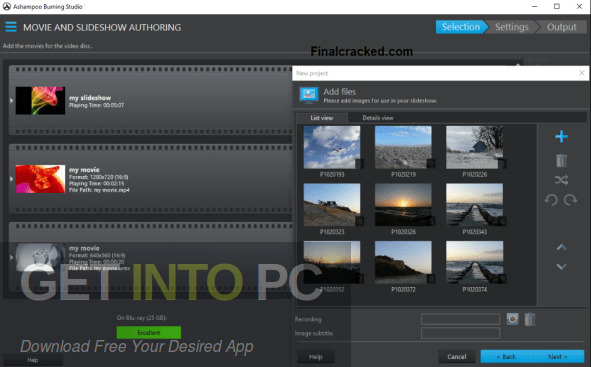Go to the Selection step
This screenshot has width=591, height=367.
coord(461,27)
